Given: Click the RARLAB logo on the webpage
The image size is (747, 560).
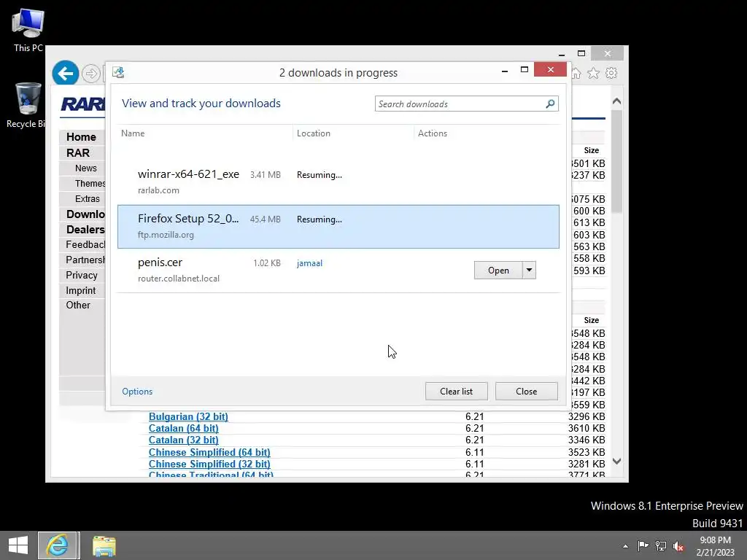Looking at the screenshot, I should [x=83, y=104].
